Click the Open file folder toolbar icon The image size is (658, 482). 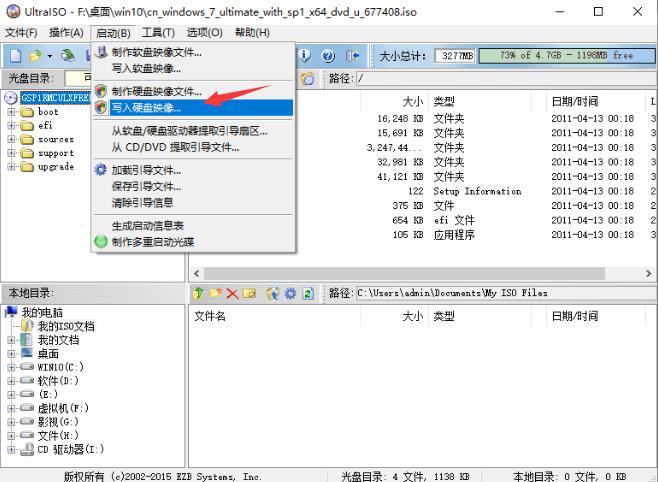(35, 55)
